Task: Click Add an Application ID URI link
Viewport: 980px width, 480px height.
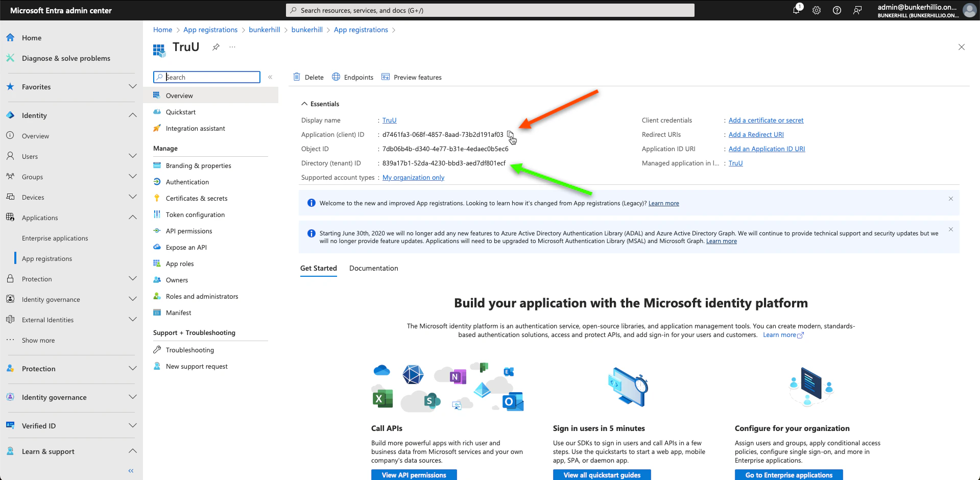Action: pos(767,149)
